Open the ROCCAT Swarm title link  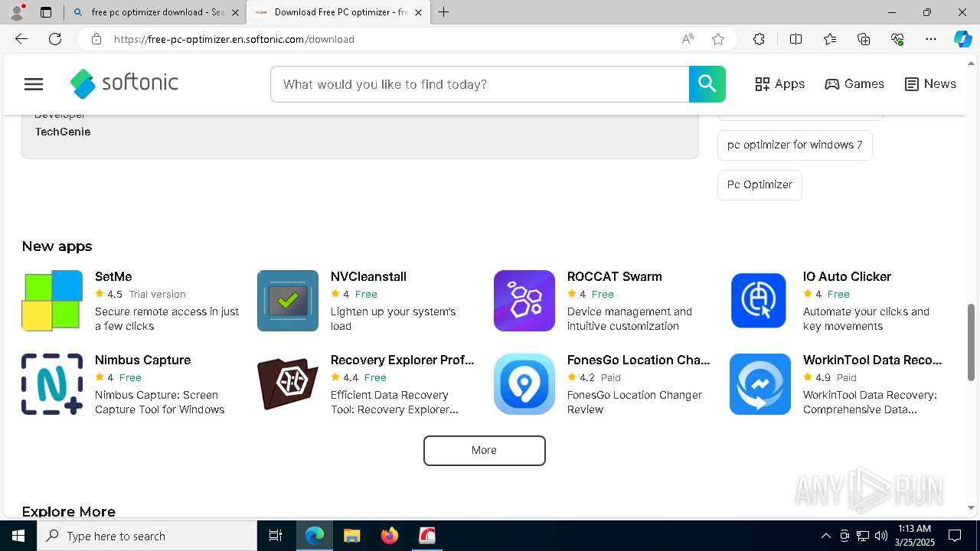[x=615, y=276]
